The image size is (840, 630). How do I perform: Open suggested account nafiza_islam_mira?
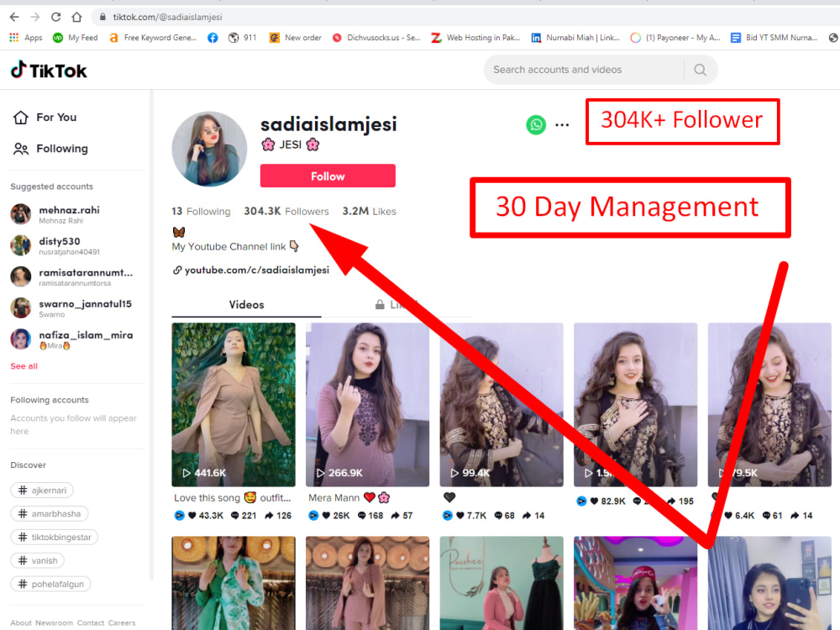[71, 339]
